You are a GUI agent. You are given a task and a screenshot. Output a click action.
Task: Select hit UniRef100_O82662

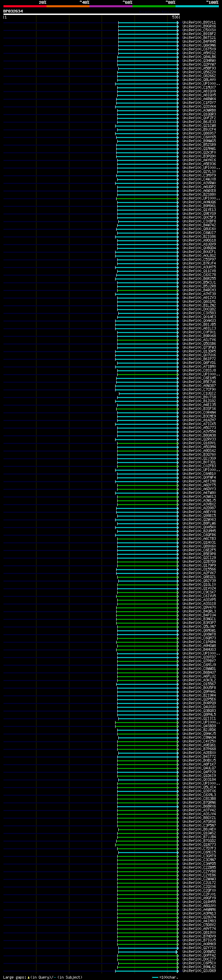[199, 76]
